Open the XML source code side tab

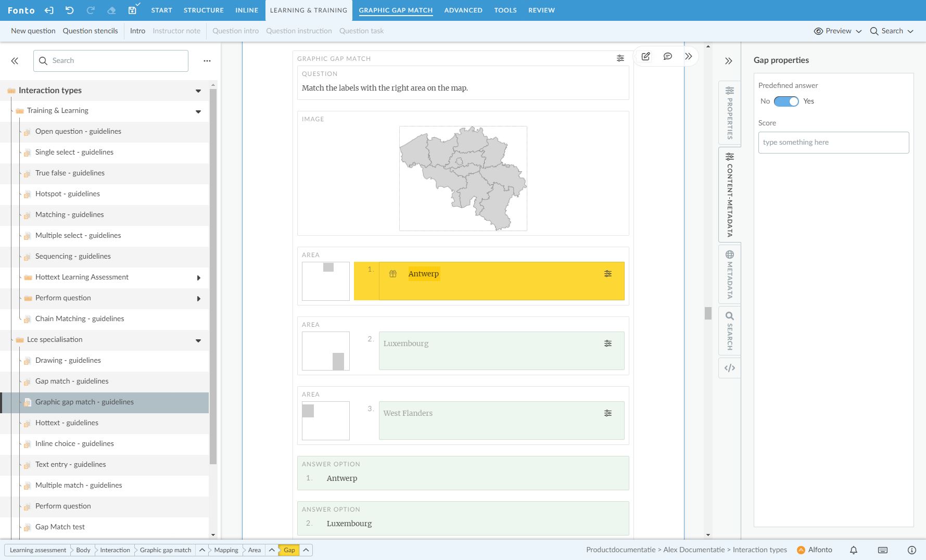[x=729, y=368]
